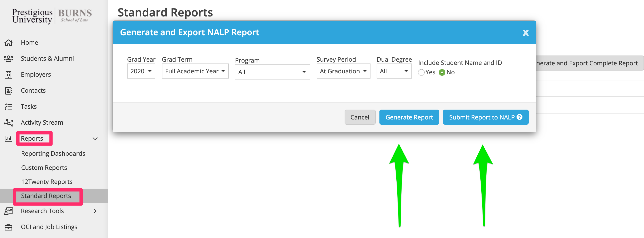Click the Generate Report button
644x238 pixels.
coord(409,117)
